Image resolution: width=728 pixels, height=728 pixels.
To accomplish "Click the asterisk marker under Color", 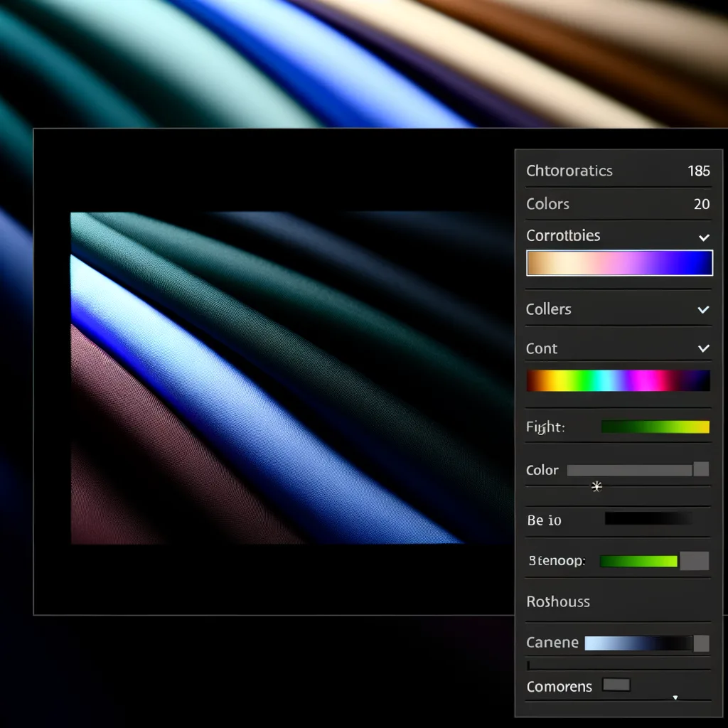I will click(x=596, y=487).
